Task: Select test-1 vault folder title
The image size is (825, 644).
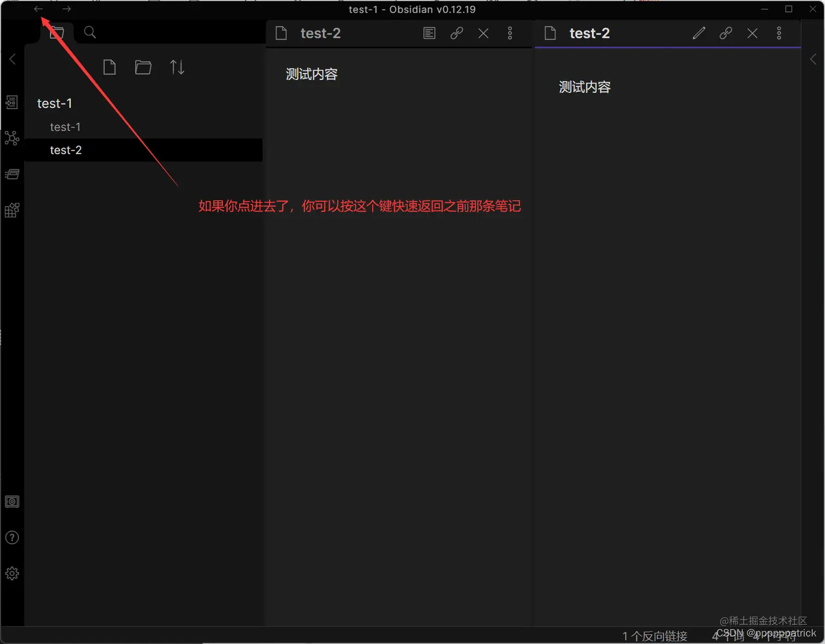Action: point(55,104)
